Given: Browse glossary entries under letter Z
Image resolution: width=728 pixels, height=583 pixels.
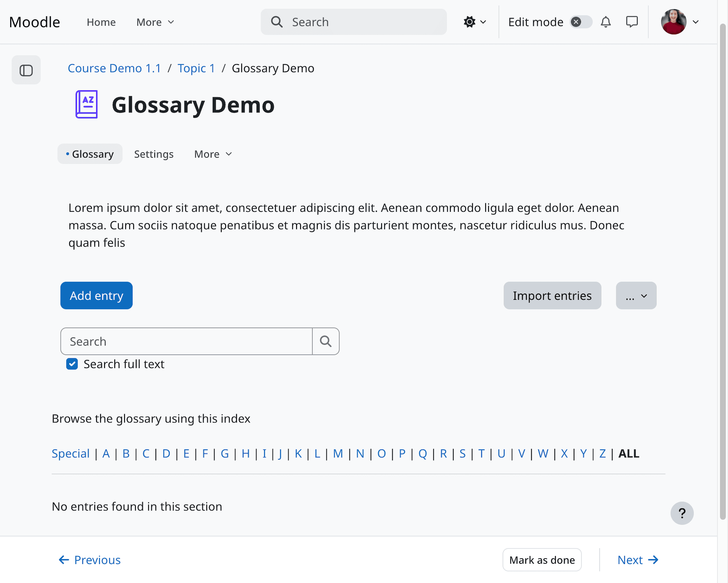Looking at the screenshot, I should 602,453.
